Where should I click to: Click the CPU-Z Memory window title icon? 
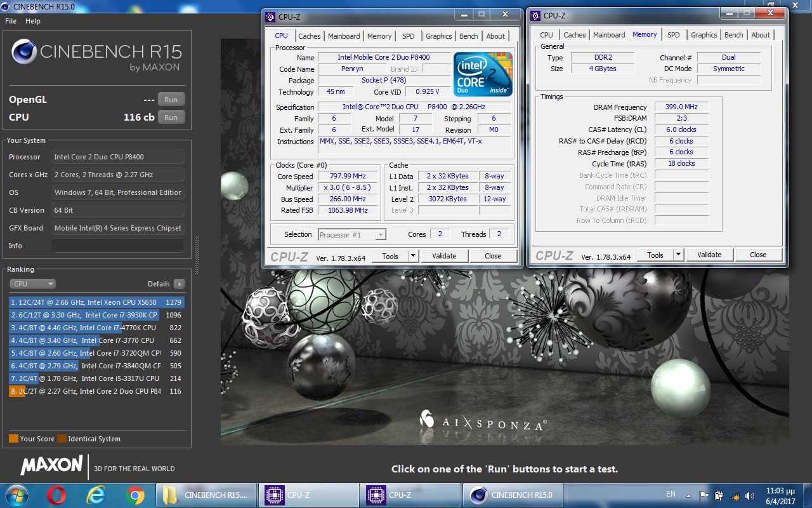[x=535, y=15]
